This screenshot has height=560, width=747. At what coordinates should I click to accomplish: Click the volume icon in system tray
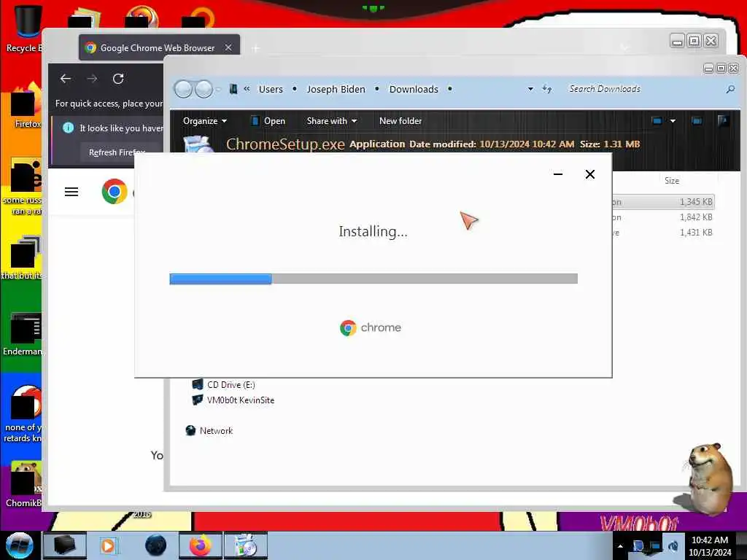(x=673, y=546)
